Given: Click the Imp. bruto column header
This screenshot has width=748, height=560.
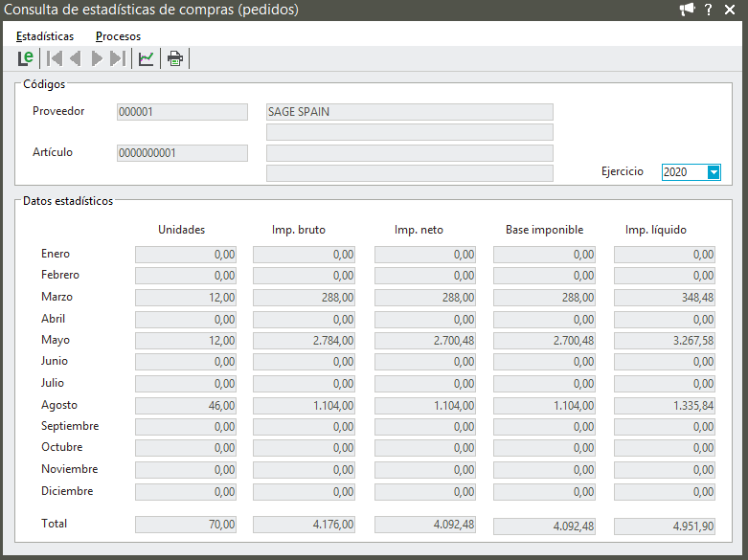Looking at the screenshot, I should point(299,230).
